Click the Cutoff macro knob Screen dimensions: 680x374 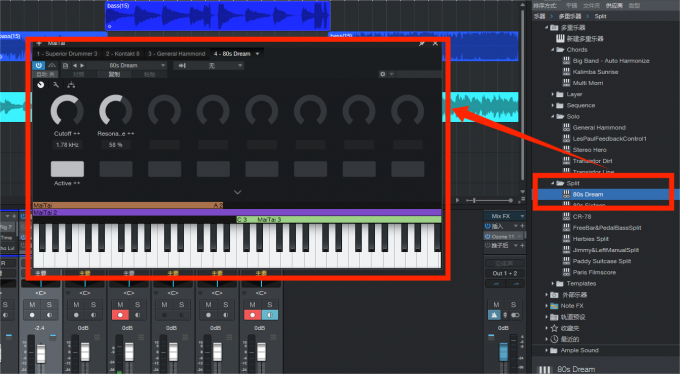(x=67, y=111)
